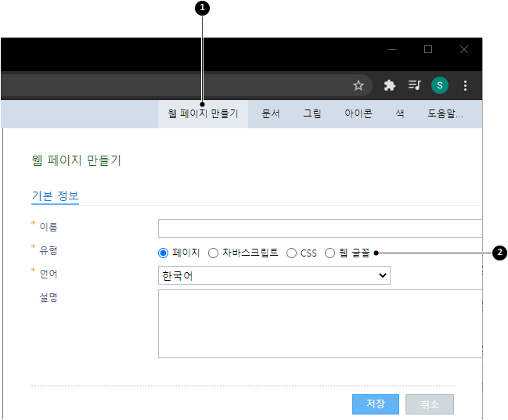Close the browser window
Image resolution: width=508 pixels, height=420 pixels.
click(x=464, y=49)
